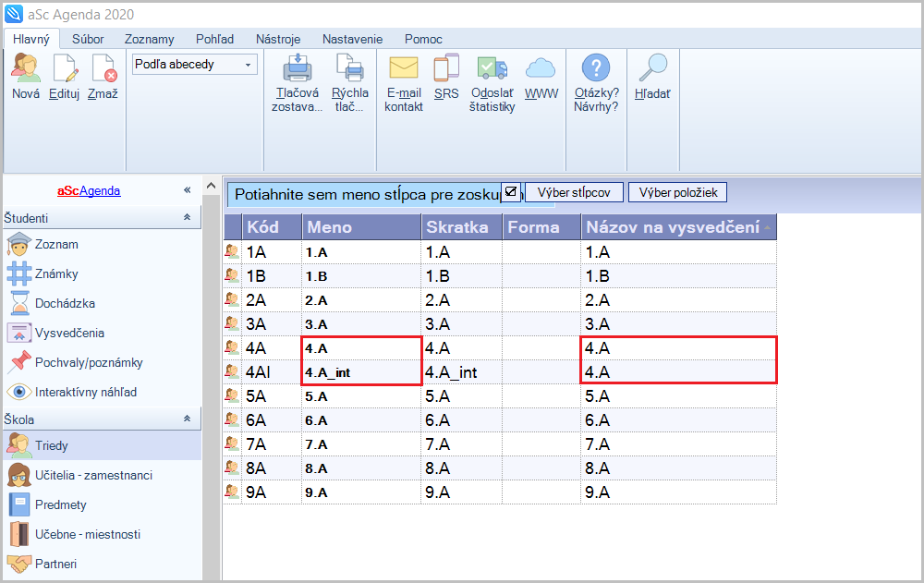Click the Nová new record icon
Screen dimensions: 924x583
pos(26,69)
